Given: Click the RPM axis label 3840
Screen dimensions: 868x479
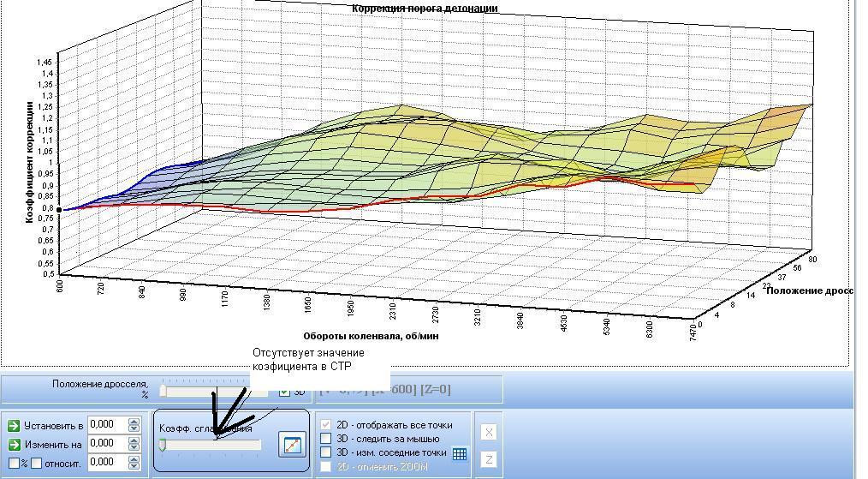Looking at the screenshot, I should pyautogui.click(x=520, y=320).
